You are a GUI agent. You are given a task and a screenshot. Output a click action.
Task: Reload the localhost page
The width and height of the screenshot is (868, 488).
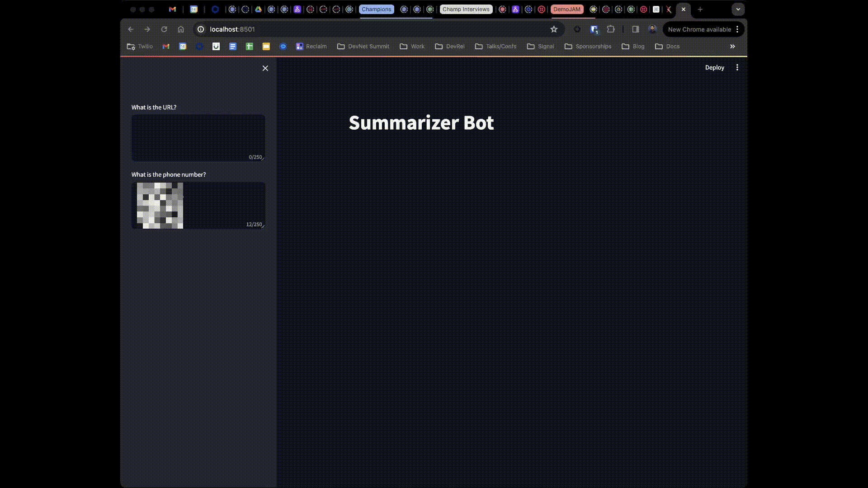pyautogui.click(x=164, y=29)
